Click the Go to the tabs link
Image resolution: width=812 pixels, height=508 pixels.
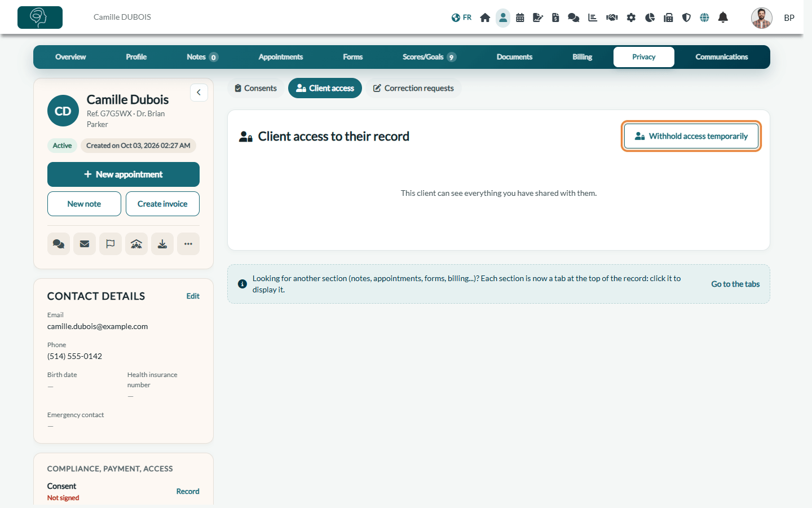point(735,284)
